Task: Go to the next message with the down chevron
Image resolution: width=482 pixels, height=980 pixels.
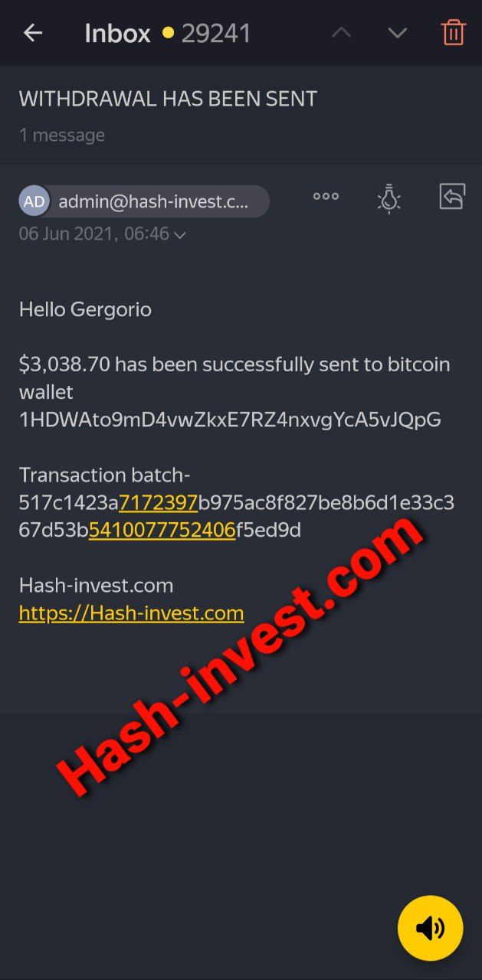Action: pos(397,33)
